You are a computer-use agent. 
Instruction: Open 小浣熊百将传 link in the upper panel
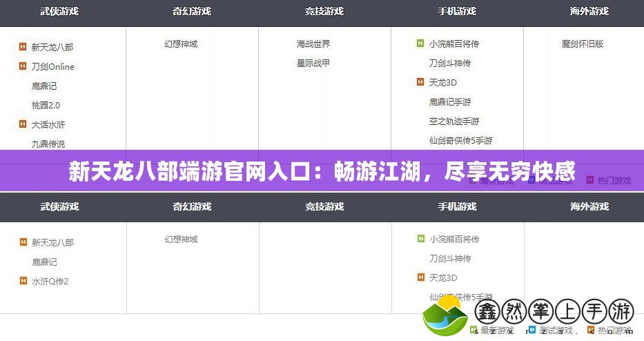[x=454, y=43]
